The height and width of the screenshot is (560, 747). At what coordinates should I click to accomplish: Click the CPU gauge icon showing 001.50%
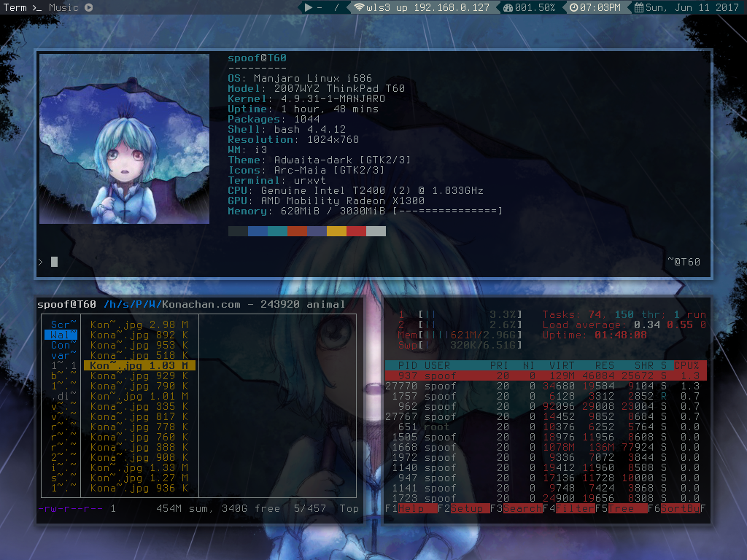pos(508,7)
